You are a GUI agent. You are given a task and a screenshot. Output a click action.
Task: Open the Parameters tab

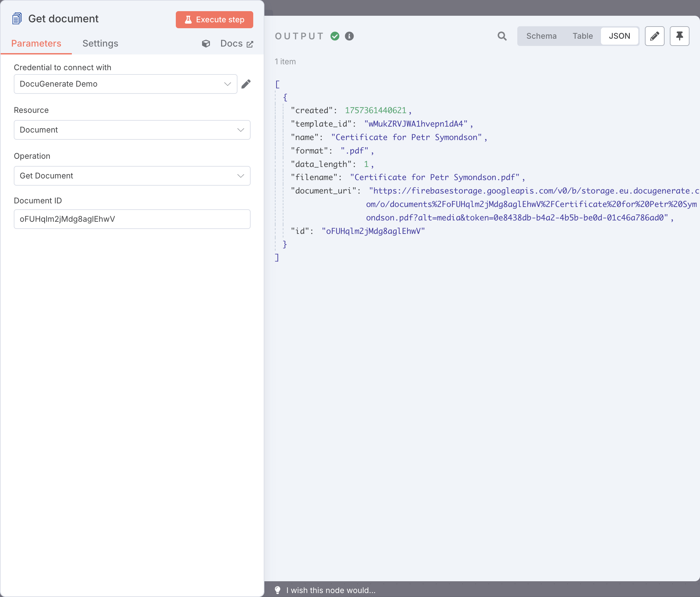click(36, 44)
